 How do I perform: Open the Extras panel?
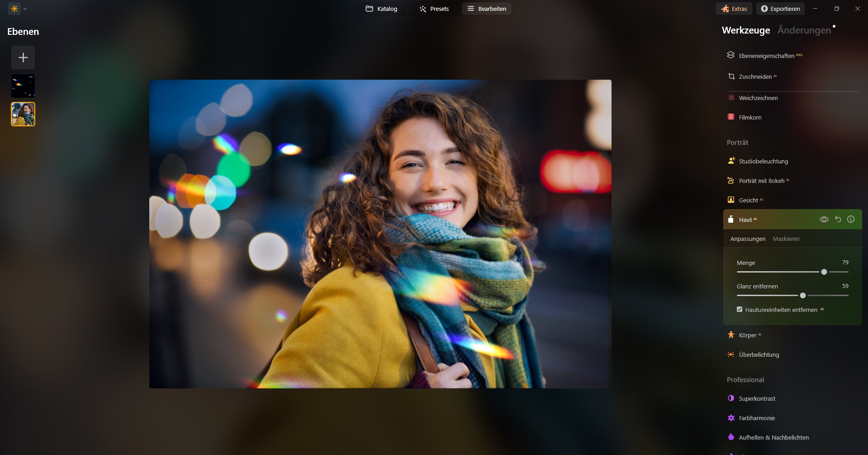point(734,8)
